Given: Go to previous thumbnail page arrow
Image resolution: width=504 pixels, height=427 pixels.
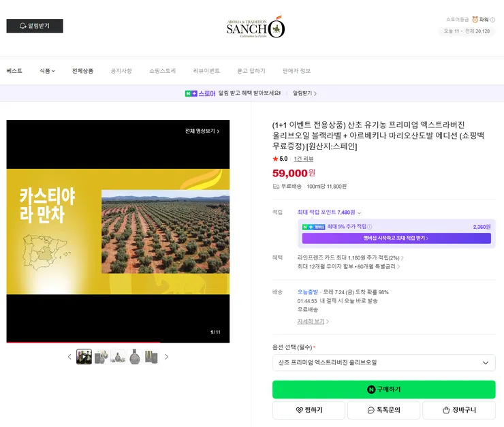Looking at the screenshot, I should (69, 357).
